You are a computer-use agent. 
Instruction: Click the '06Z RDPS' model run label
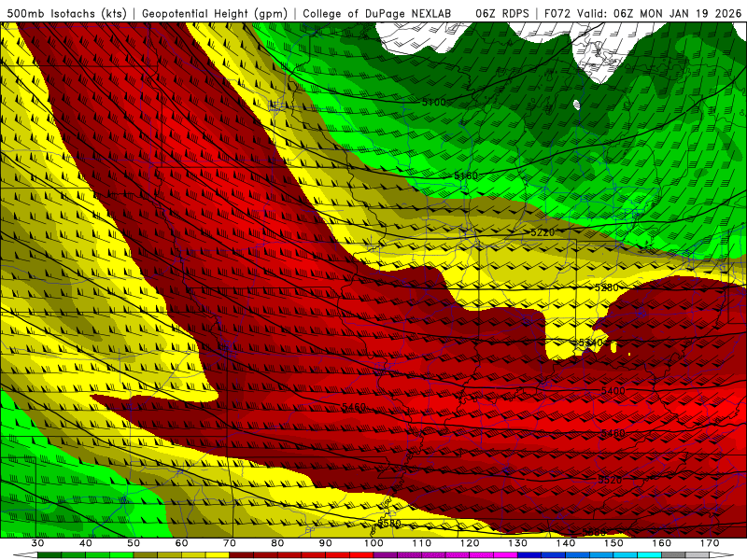pos(502,14)
